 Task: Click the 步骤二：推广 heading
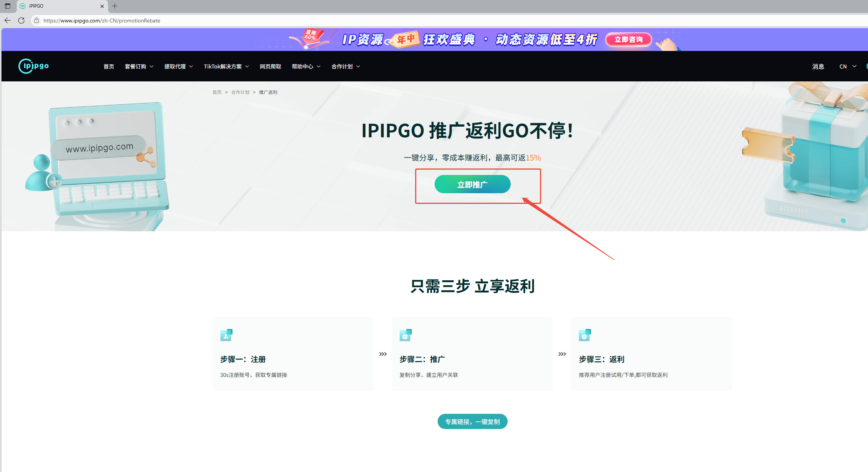(x=422, y=359)
